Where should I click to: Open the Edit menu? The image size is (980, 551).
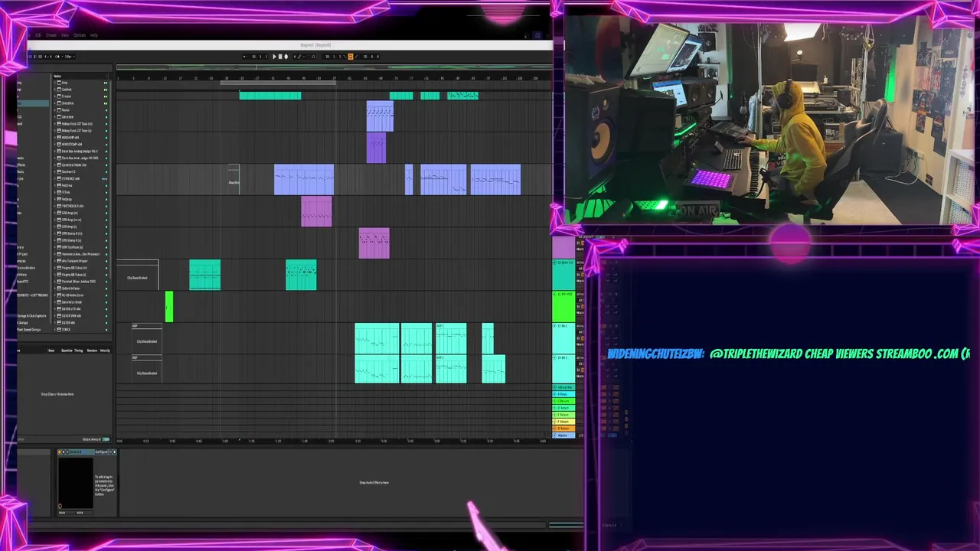pyautogui.click(x=38, y=35)
